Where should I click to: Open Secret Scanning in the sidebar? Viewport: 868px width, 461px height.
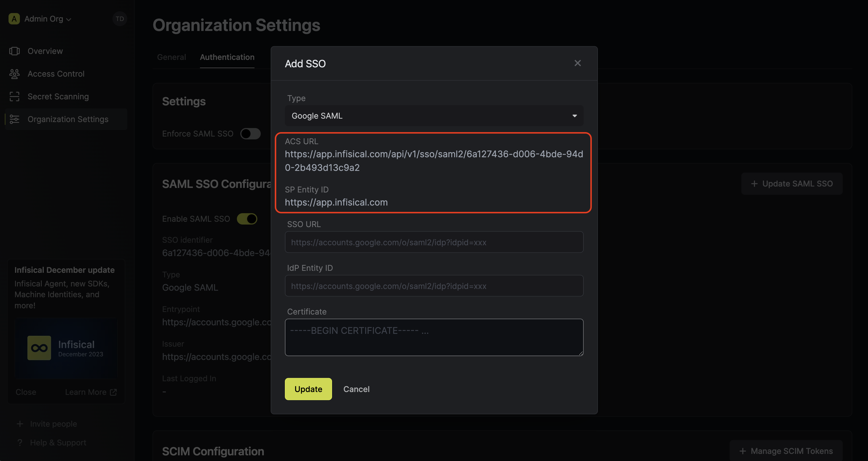(x=66, y=96)
